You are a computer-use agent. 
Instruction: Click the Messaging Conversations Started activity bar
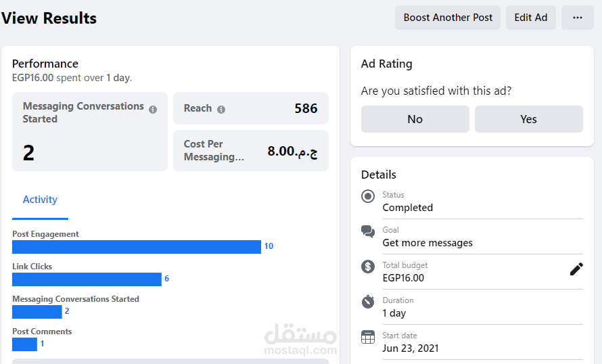pyautogui.click(x=37, y=312)
